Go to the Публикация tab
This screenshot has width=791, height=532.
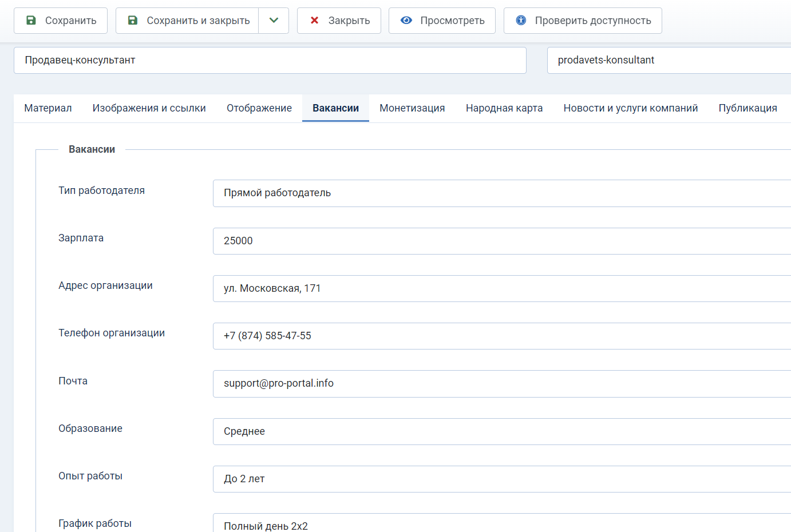pyautogui.click(x=748, y=108)
